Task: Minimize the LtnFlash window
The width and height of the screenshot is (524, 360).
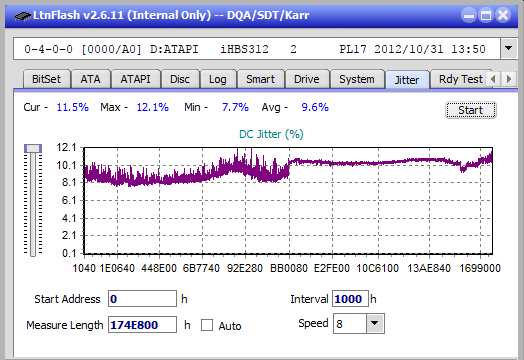Action: click(x=469, y=15)
